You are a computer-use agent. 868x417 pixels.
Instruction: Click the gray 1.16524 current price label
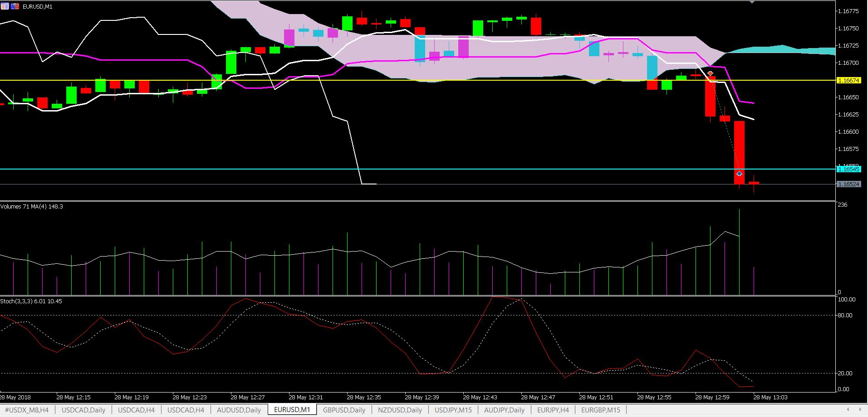point(848,184)
